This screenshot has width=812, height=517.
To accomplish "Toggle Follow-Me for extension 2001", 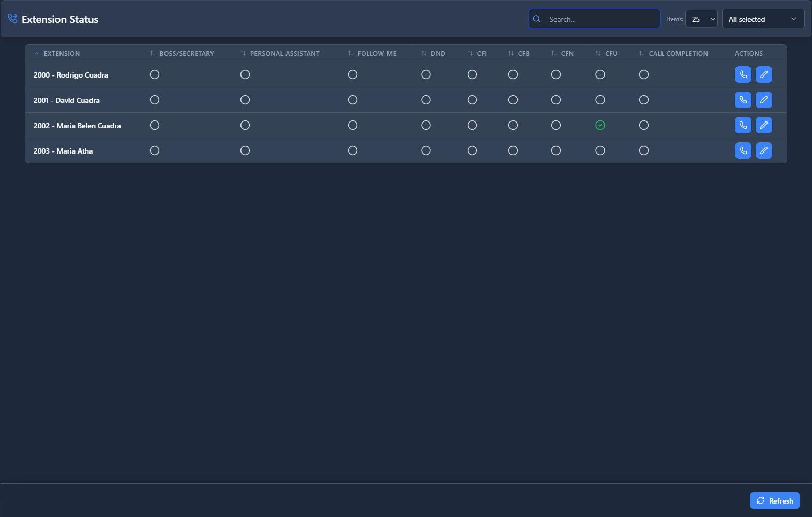I will 353,100.
